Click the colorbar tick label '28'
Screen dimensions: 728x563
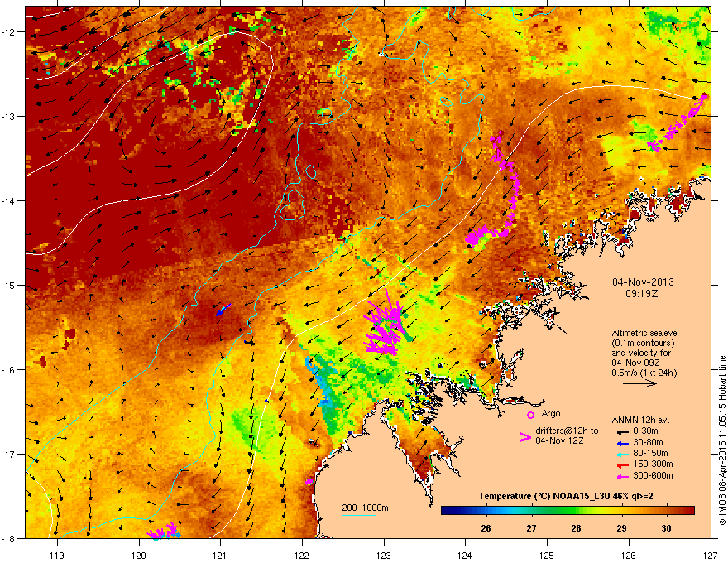click(576, 528)
